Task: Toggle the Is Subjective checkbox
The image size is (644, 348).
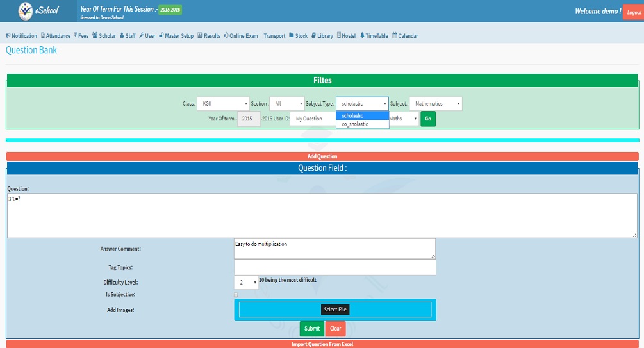Action: click(x=236, y=295)
